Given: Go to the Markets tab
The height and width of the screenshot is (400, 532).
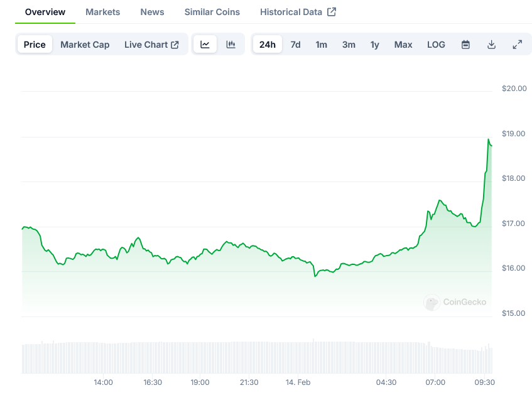Looking at the screenshot, I should 102,12.
